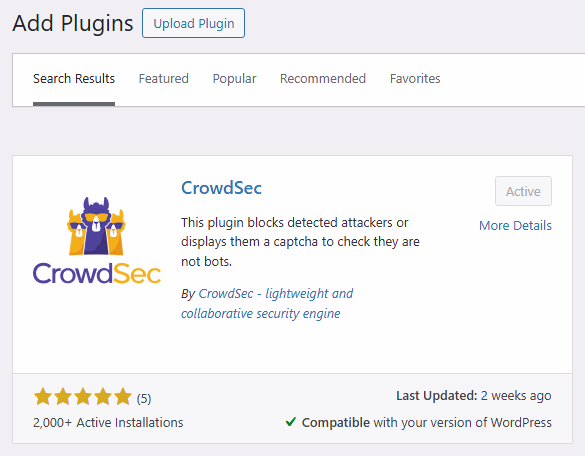Click the first rating star
Screen dimensions: 585x456
pyautogui.click(x=43, y=397)
